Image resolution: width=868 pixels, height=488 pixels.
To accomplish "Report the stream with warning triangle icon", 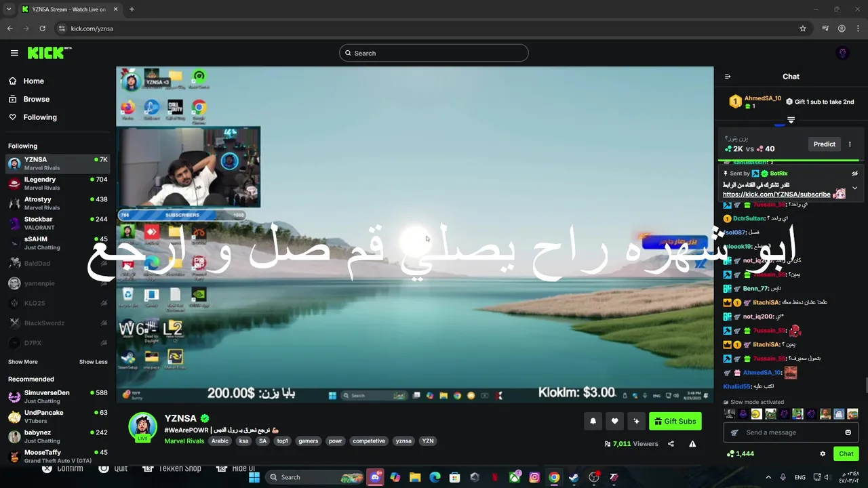I will [x=692, y=444].
